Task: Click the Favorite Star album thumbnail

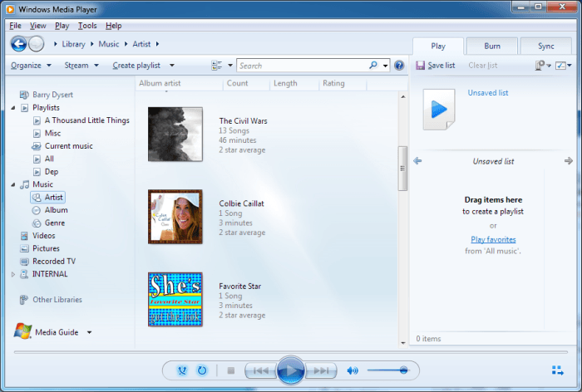Action: (175, 299)
